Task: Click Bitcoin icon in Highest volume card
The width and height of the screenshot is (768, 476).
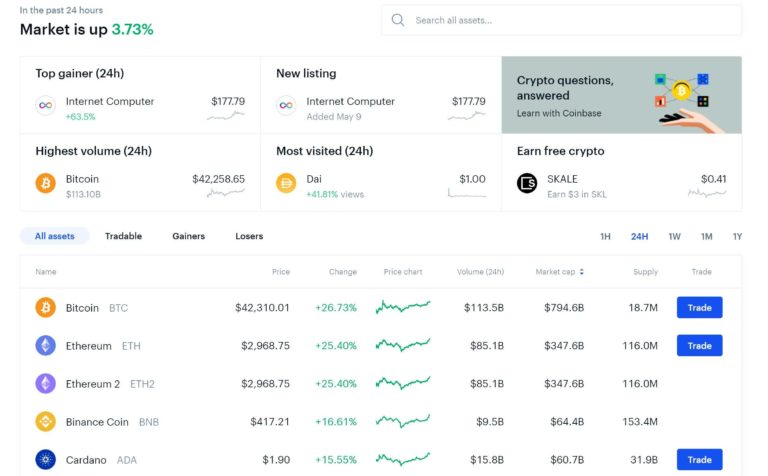Action: pyautogui.click(x=46, y=183)
